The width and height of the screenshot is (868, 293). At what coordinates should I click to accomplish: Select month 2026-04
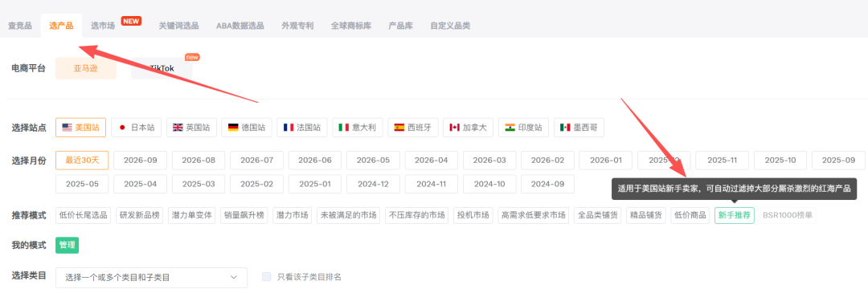coord(432,161)
